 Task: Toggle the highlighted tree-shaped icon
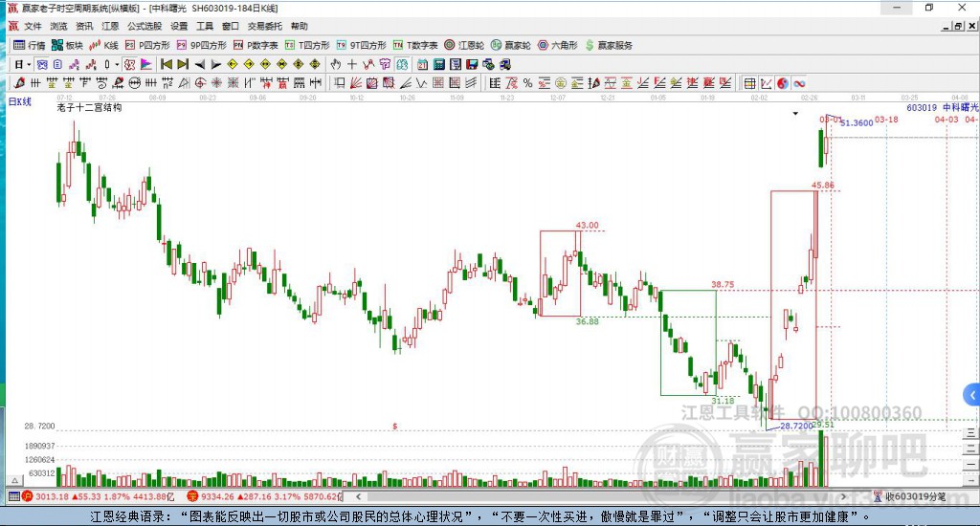[x=401, y=64]
